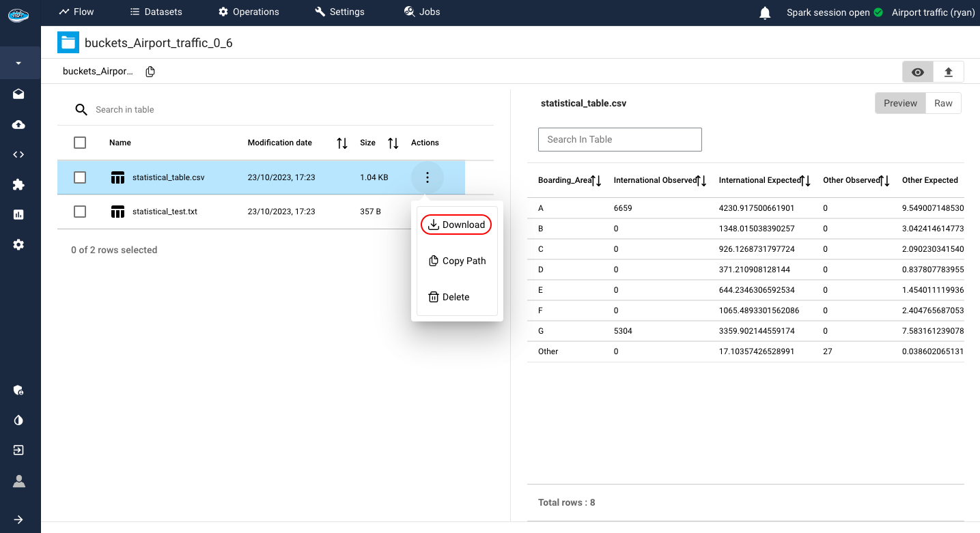Image resolution: width=980 pixels, height=533 pixels.
Task: Click three-dot actions for statistical_table.csv
Action: point(428,177)
